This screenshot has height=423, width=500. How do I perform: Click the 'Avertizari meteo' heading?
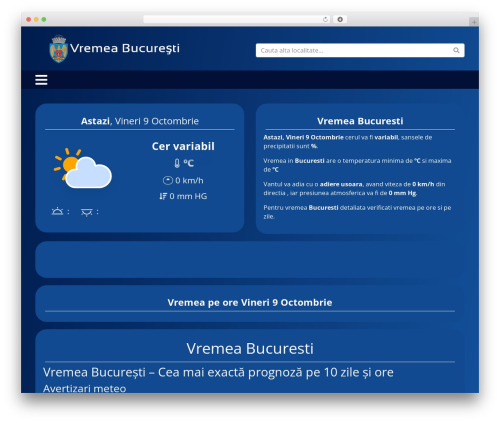coord(85,389)
